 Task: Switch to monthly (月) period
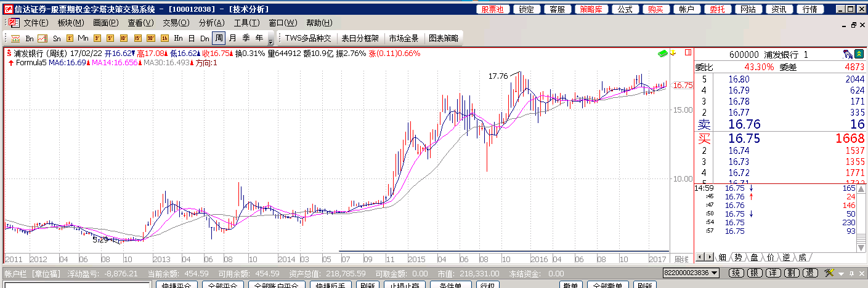(x=232, y=38)
